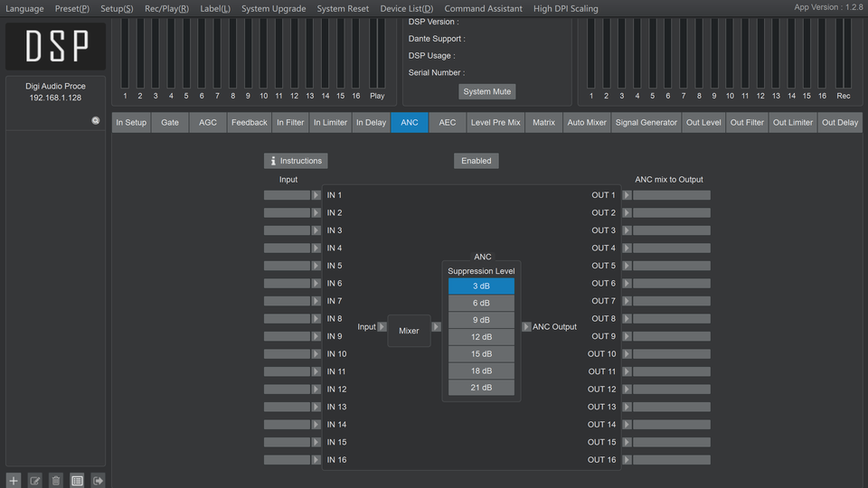This screenshot has width=868, height=488.
Task: Open the Device List menu
Action: 406,9
